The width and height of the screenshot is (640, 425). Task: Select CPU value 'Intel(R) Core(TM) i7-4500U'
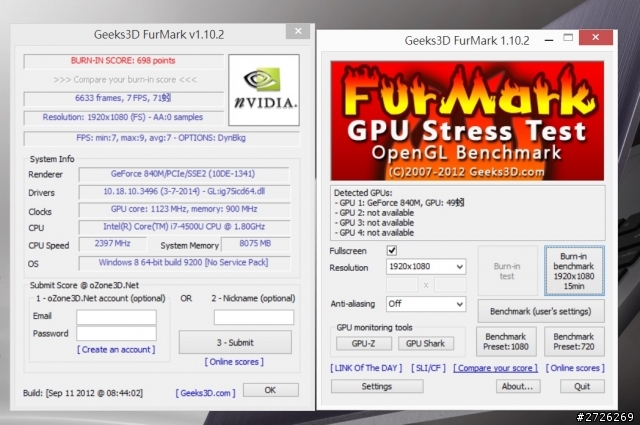184,227
